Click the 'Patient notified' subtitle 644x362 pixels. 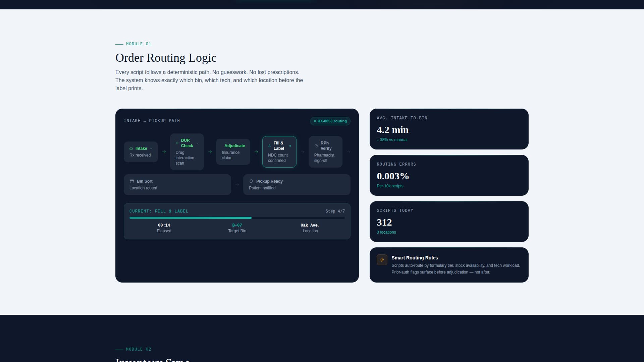pos(262,188)
